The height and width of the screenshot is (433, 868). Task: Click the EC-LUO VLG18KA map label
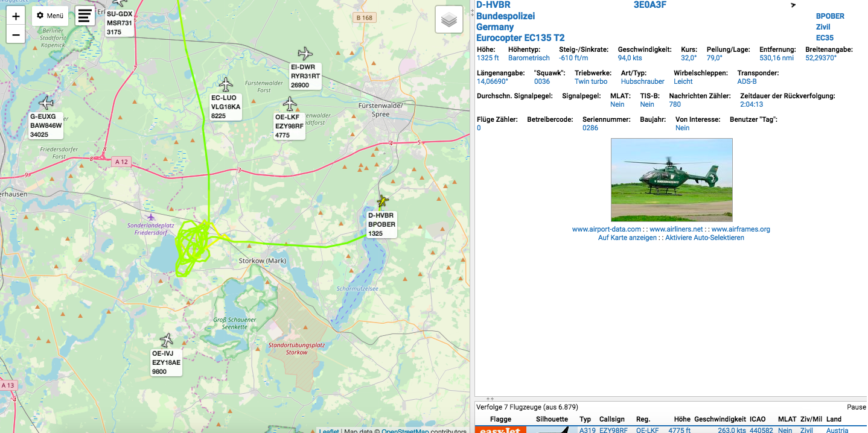(226, 107)
